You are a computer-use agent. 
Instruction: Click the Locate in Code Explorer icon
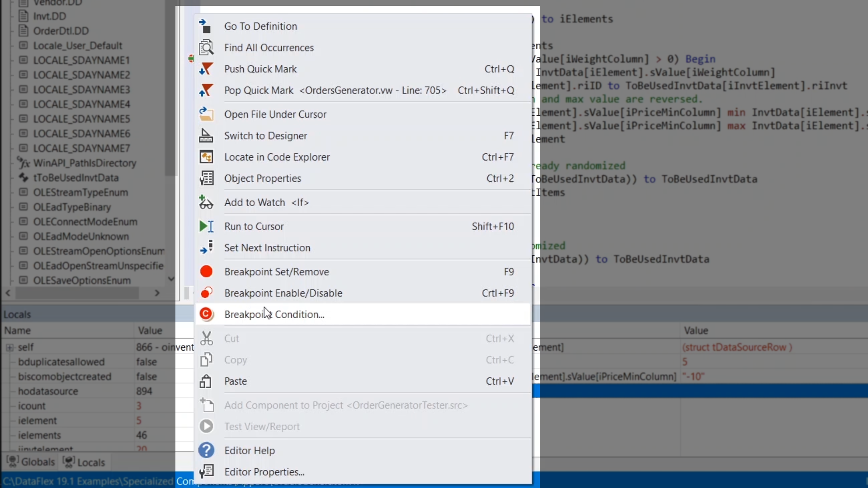[x=206, y=157]
